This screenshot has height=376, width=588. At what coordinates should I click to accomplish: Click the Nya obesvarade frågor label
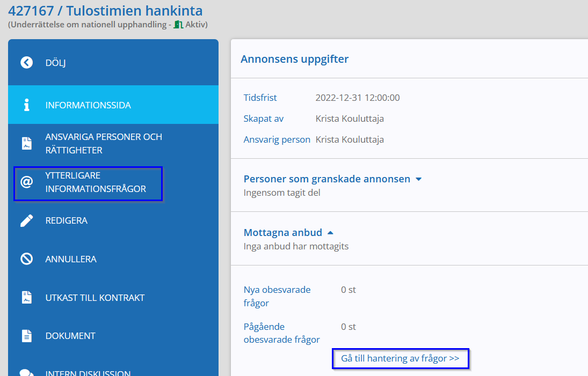coord(277,296)
